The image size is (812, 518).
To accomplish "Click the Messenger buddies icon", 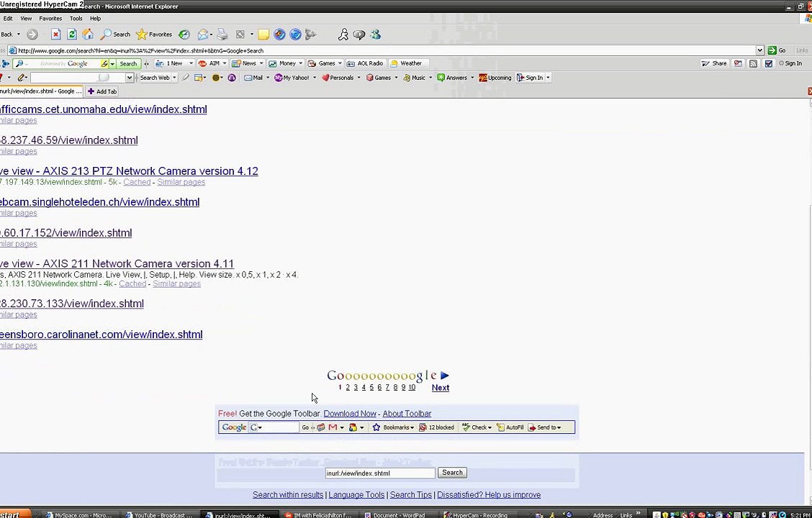I will coord(376,35).
